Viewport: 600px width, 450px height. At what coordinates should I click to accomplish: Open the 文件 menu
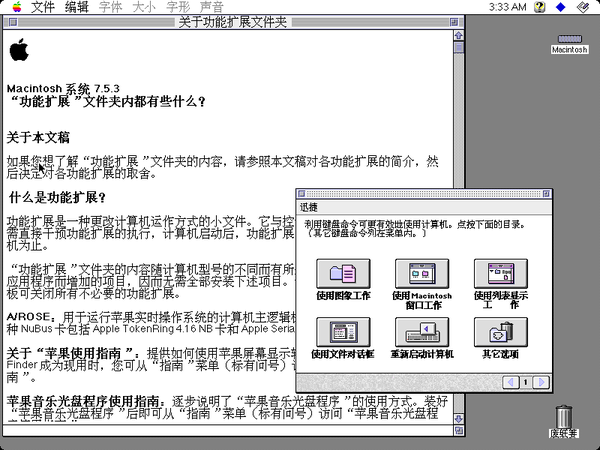tap(42, 7)
